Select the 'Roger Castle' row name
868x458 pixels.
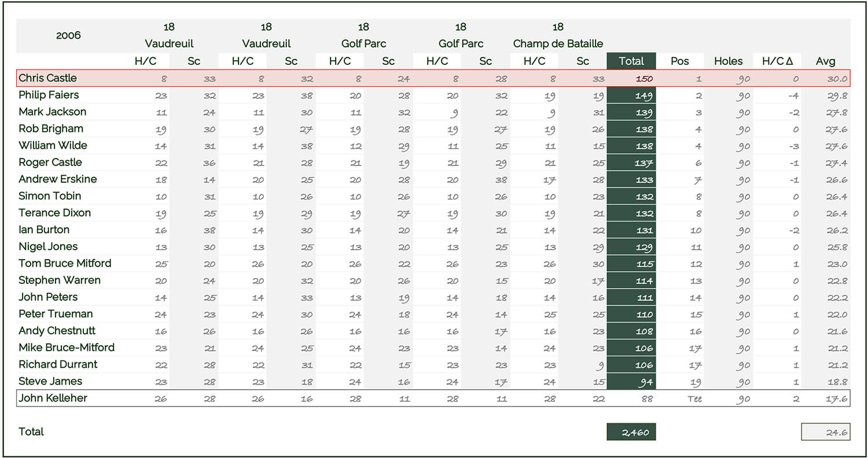point(50,162)
